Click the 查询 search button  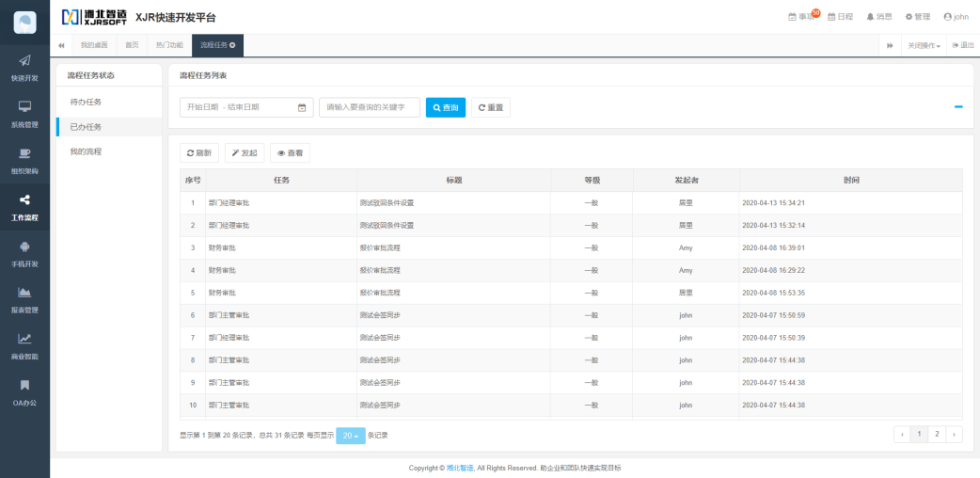pyautogui.click(x=446, y=107)
